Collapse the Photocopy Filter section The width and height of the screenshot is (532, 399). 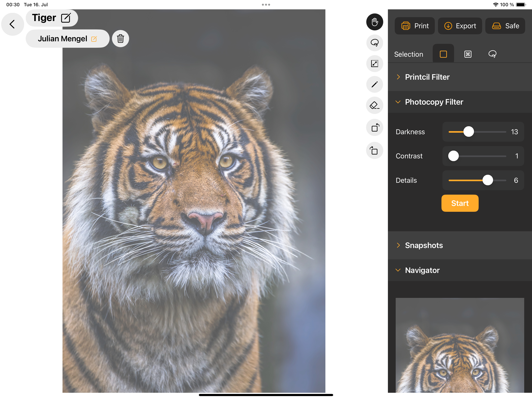(x=460, y=102)
